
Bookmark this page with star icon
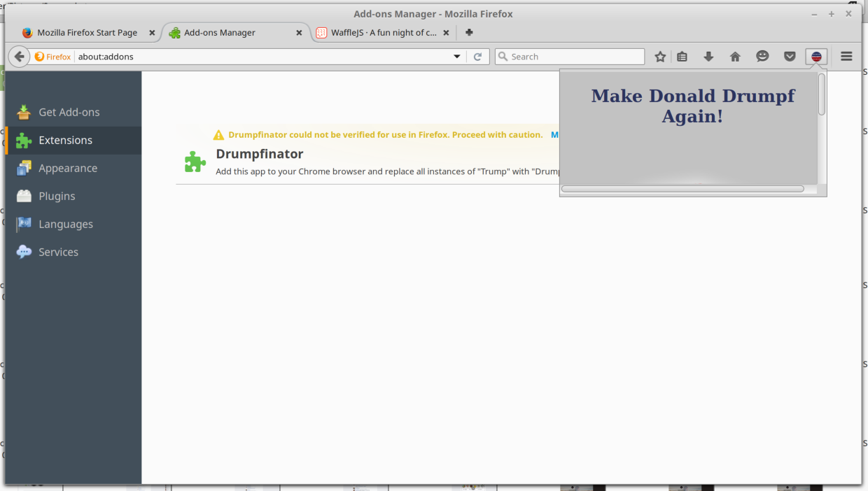click(660, 57)
